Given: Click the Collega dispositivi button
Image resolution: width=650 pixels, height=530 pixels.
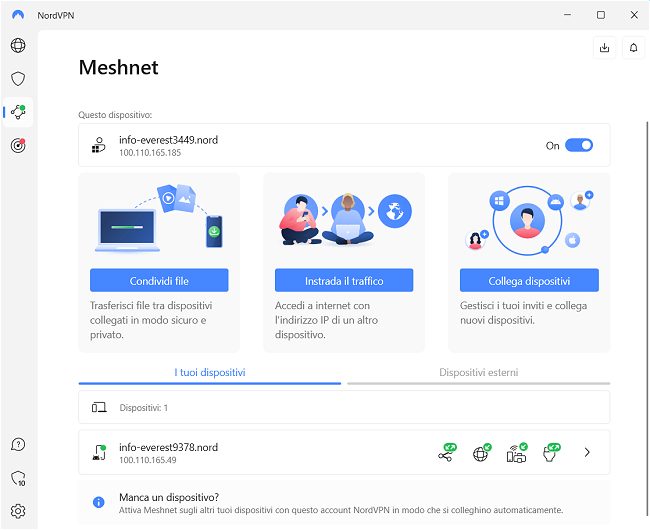Looking at the screenshot, I should tap(529, 281).
